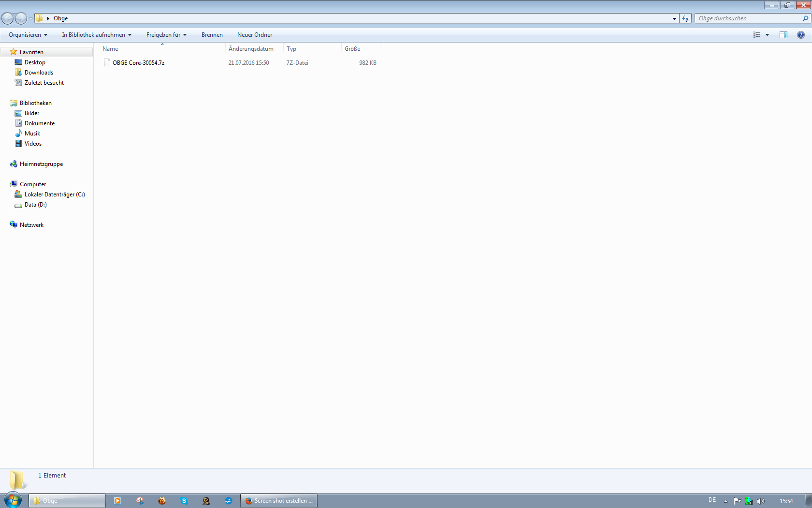The width and height of the screenshot is (812, 508).
Task: Click the Windows Start orb
Action: (x=13, y=500)
